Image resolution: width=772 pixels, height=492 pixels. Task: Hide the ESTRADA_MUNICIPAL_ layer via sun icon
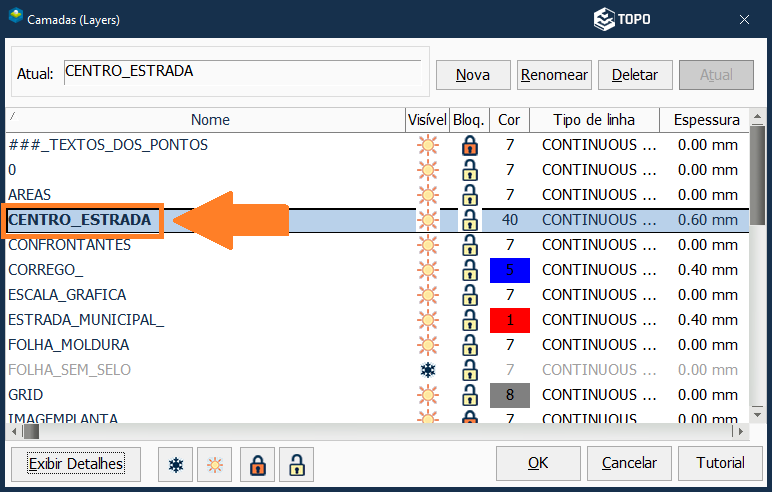click(x=428, y=320)
